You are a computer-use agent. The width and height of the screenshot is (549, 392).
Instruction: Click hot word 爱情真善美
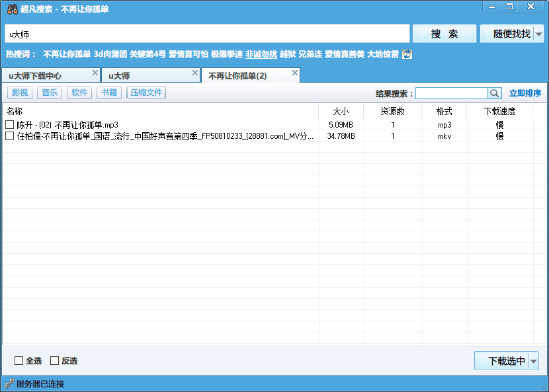(x=345, y=54)
